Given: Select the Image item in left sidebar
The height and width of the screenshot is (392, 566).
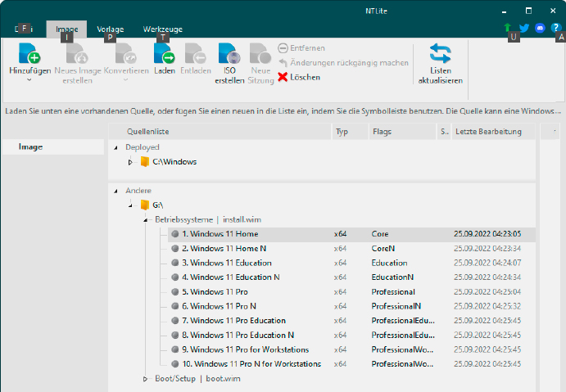Looking at the screenshot, I should pos(53,146).
